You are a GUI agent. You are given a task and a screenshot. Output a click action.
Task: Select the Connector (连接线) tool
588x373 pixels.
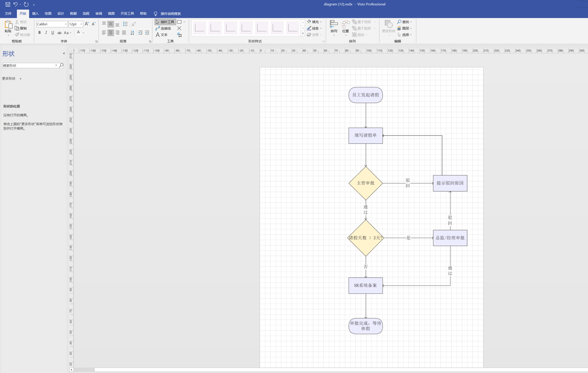click(163, 28)
